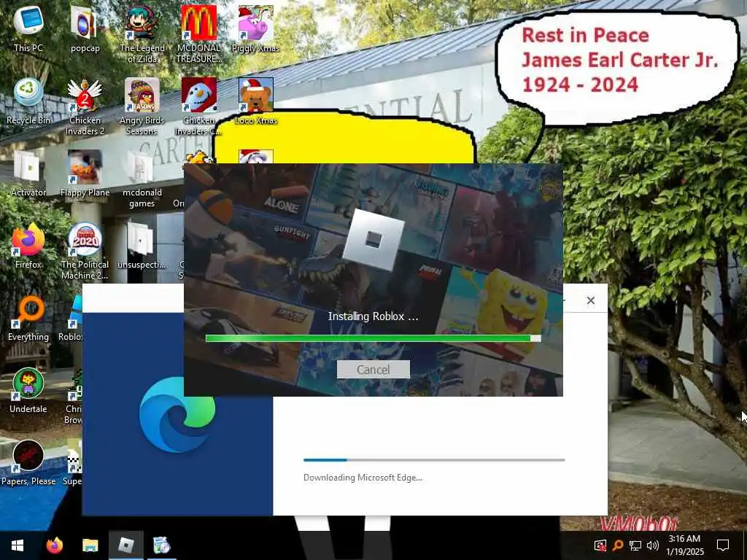Open Loco Xmas shortcut
This screenshot has height=560, width=747.
tap(256, 101)
